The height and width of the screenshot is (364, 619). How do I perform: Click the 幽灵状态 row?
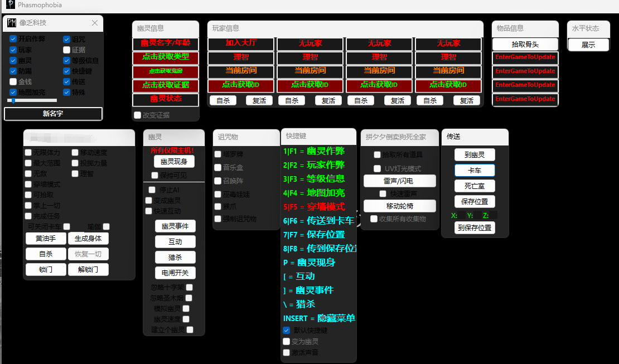pyautogui.click(x=166, y=99)
